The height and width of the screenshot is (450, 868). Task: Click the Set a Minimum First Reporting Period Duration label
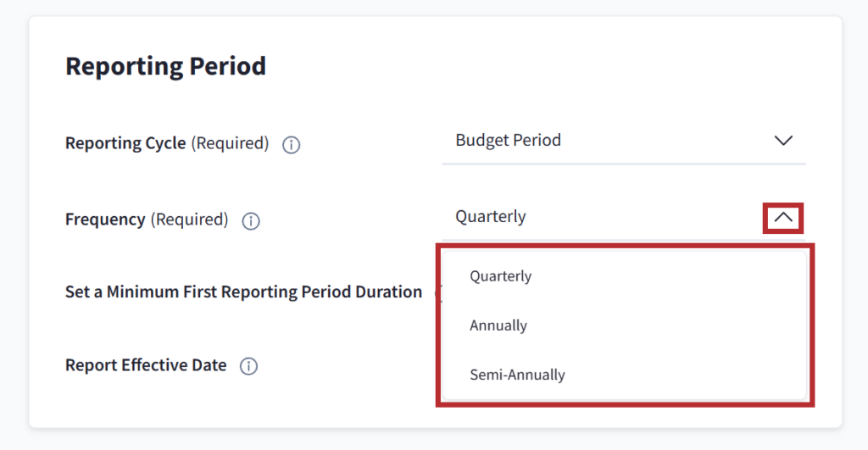click(243, 292)
